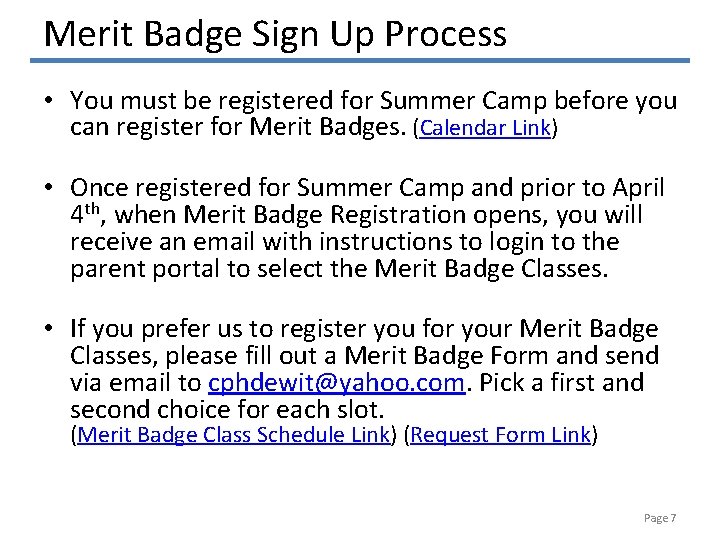720x540 pixels.
Task: Click the 'Page 7' page number
Action: point(660,518)
